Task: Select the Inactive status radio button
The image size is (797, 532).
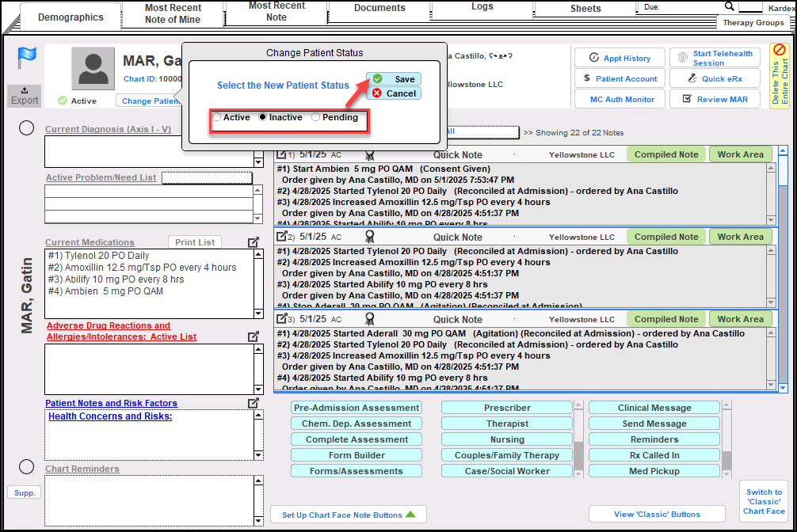Action: click(263, 118)
